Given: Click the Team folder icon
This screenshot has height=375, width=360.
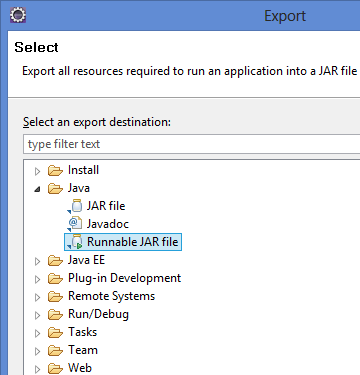Looking at the screenshot, I should point(55,350).
